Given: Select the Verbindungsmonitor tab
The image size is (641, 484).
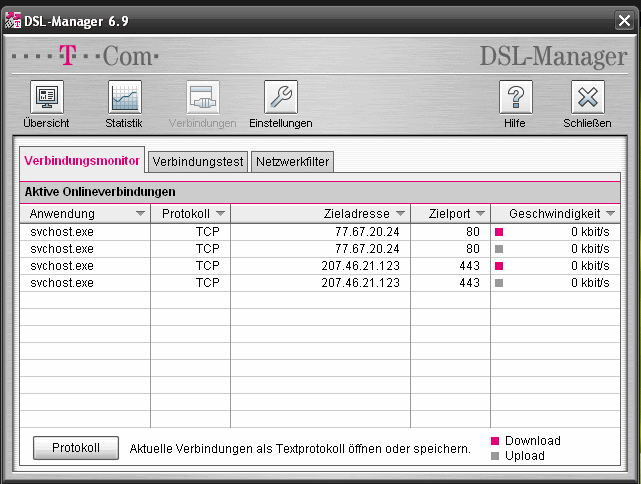Looking at the screenshot, I should click(x=82, y=161).
